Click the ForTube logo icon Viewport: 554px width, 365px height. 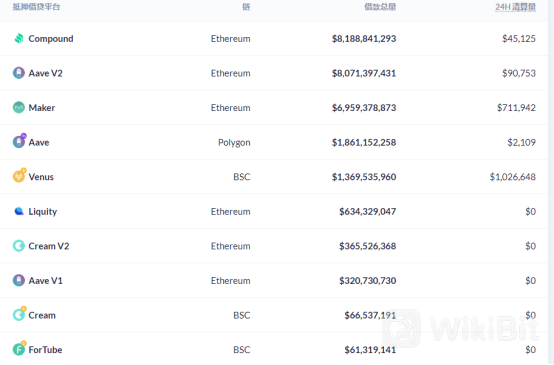coord(19,348)
